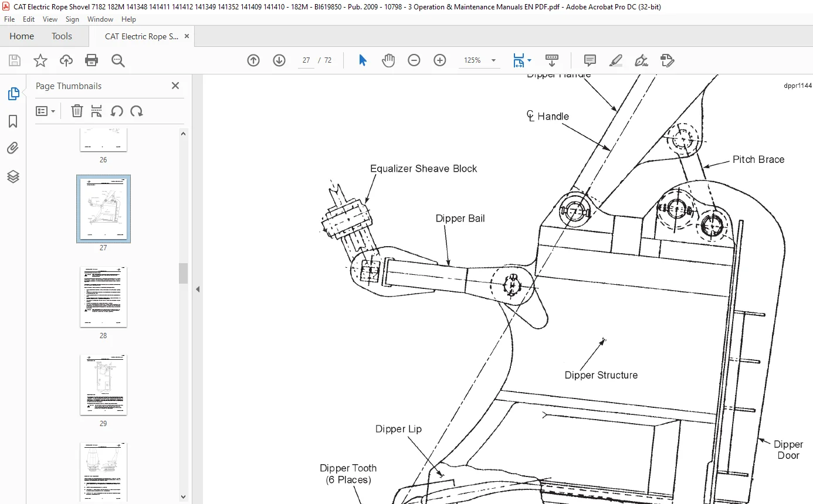Click the 'Dipper Bail' label
This screenshot has height=504, width=813.
click(x=460, y=219)
